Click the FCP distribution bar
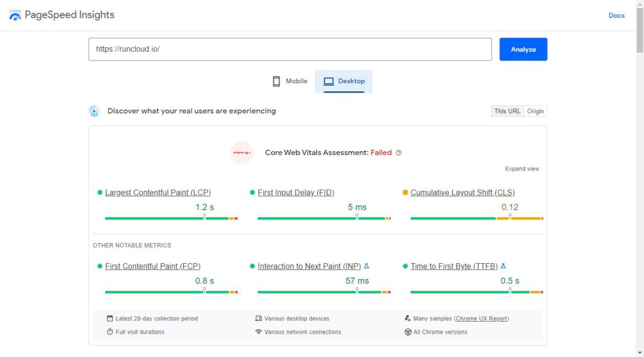Image resolution: width=644 pixels, height=357 pixels. point(171,292)
